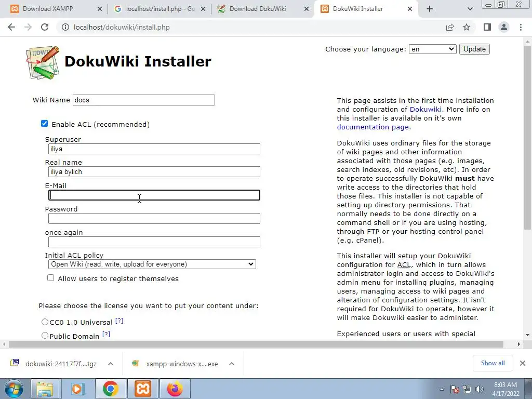
Task: Click the browser Forward arrow
Action: click(28, 27)
